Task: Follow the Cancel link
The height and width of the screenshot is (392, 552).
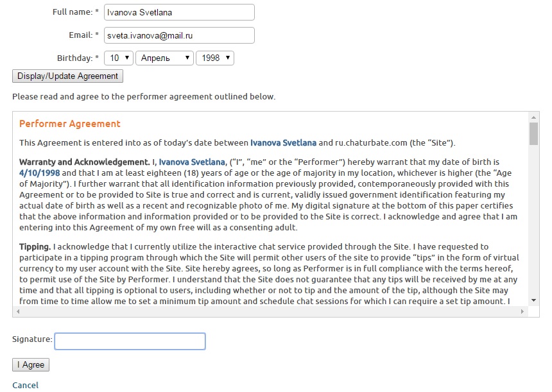Action: [x=26, y=385]
